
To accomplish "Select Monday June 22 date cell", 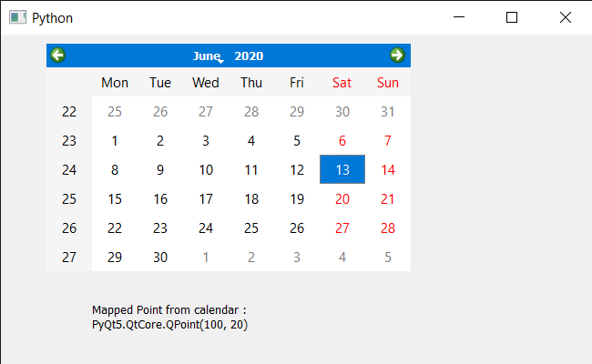I will coord(115,227).
